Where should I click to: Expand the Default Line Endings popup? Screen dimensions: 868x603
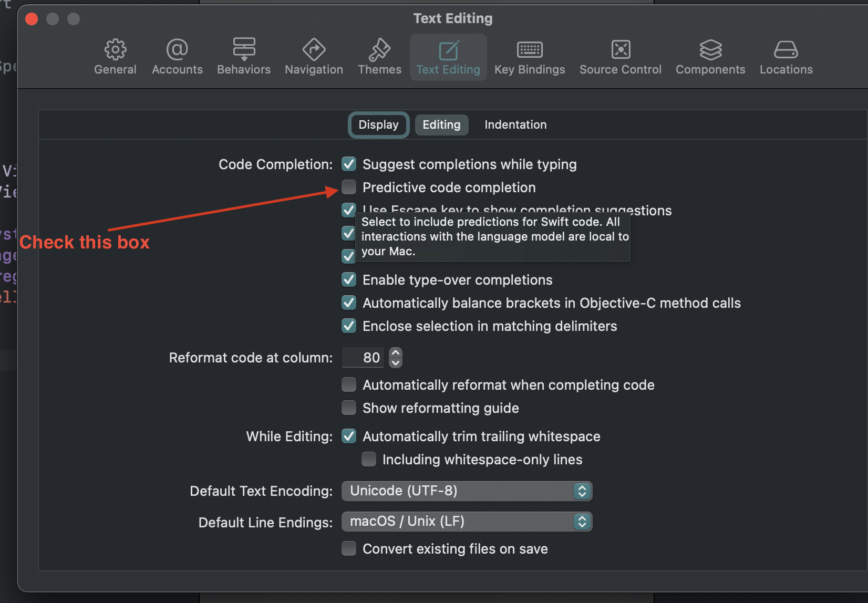click(467, 522)
